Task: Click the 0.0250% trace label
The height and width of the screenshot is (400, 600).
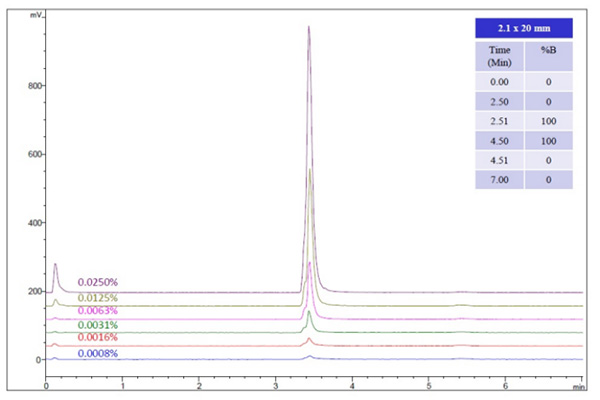Action: [98, 283]
